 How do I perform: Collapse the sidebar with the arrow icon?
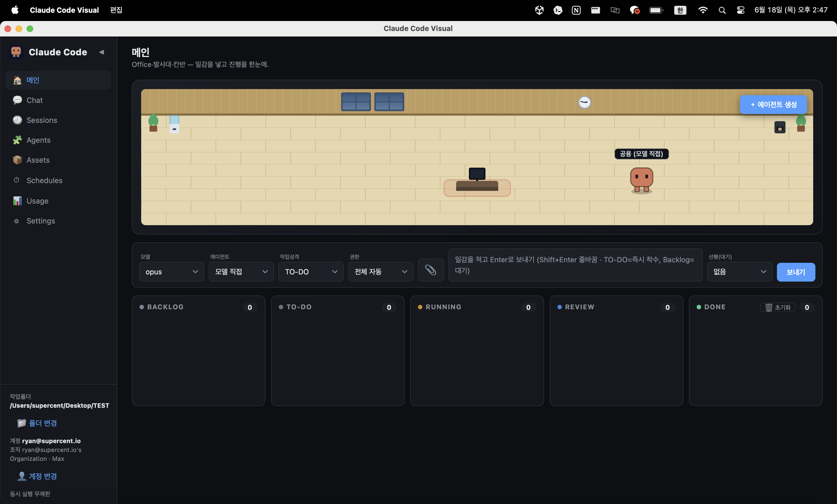point(102,52)
